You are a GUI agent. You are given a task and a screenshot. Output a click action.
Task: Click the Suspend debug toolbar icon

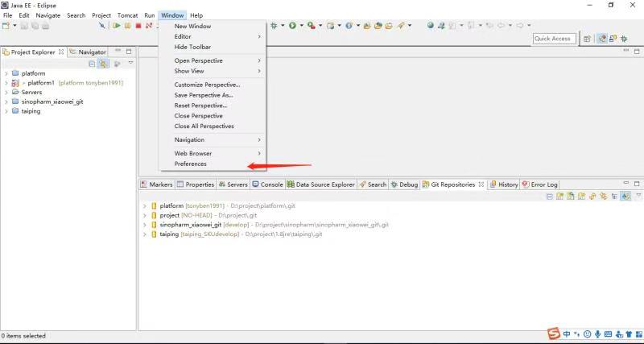tap(127, 26)
